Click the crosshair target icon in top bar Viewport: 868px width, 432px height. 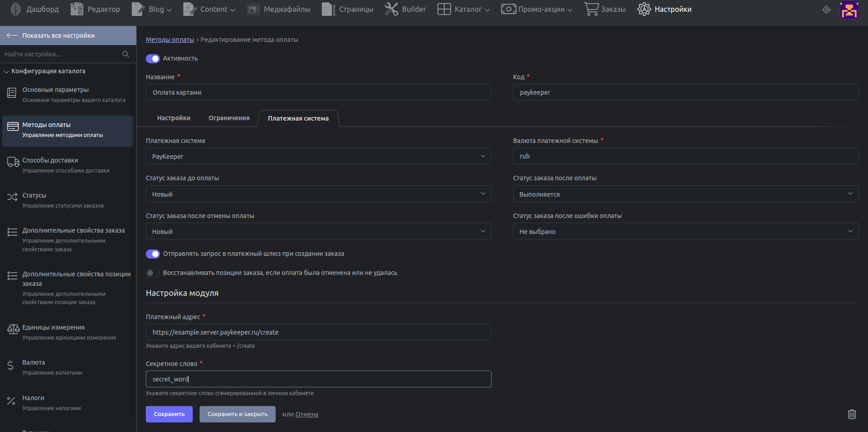click(x=826, y=10)
